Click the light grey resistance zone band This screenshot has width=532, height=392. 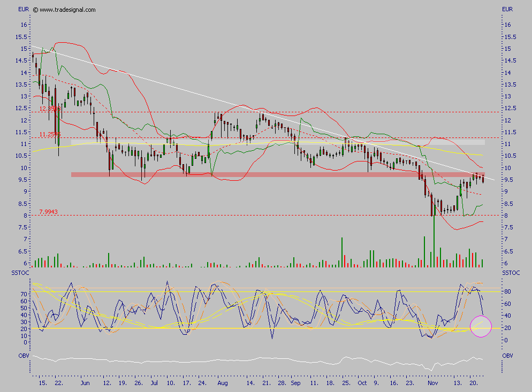click(268, 142)
